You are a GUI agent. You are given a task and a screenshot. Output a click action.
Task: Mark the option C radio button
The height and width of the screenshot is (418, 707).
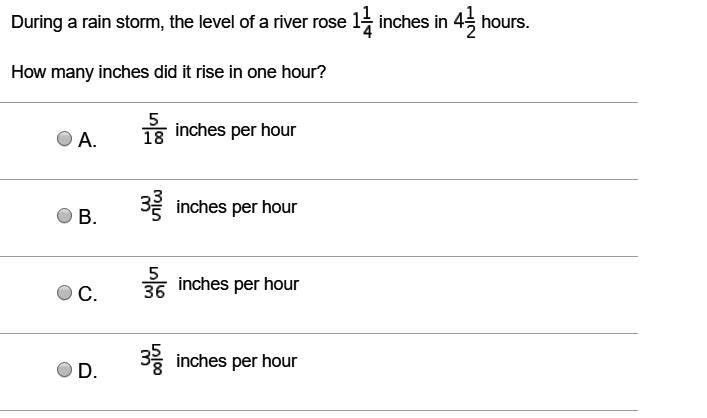[66, 294]
